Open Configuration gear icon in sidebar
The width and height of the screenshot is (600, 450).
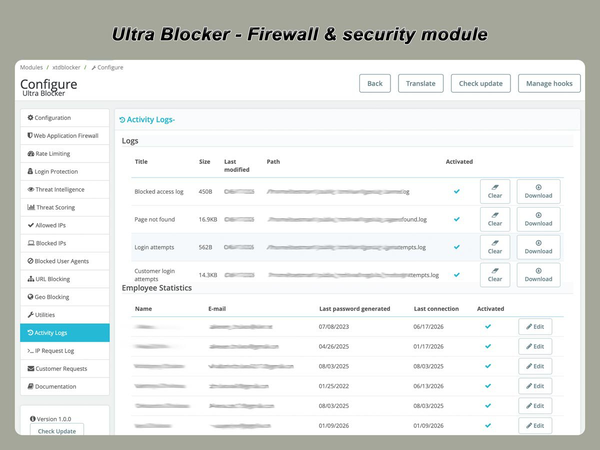click(30, 117)
